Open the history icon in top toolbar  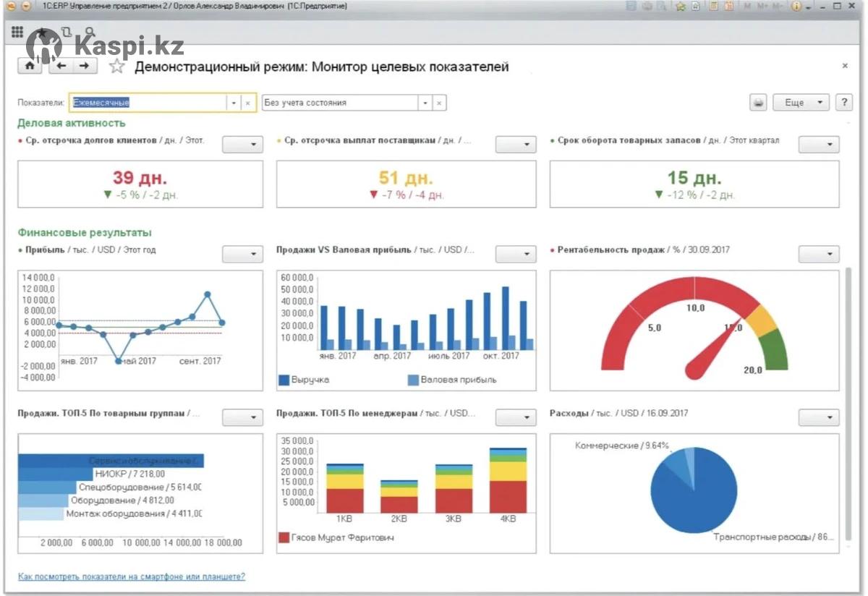coord(67,33)
